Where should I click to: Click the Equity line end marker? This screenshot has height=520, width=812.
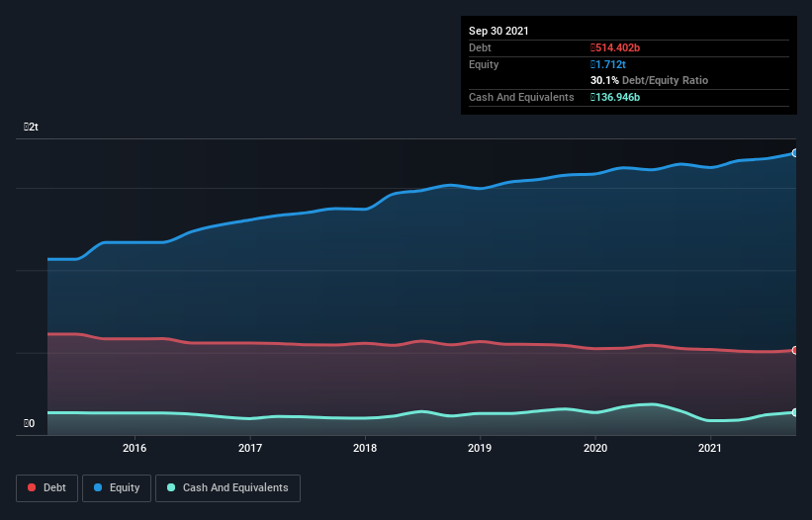tap(795, 153)
